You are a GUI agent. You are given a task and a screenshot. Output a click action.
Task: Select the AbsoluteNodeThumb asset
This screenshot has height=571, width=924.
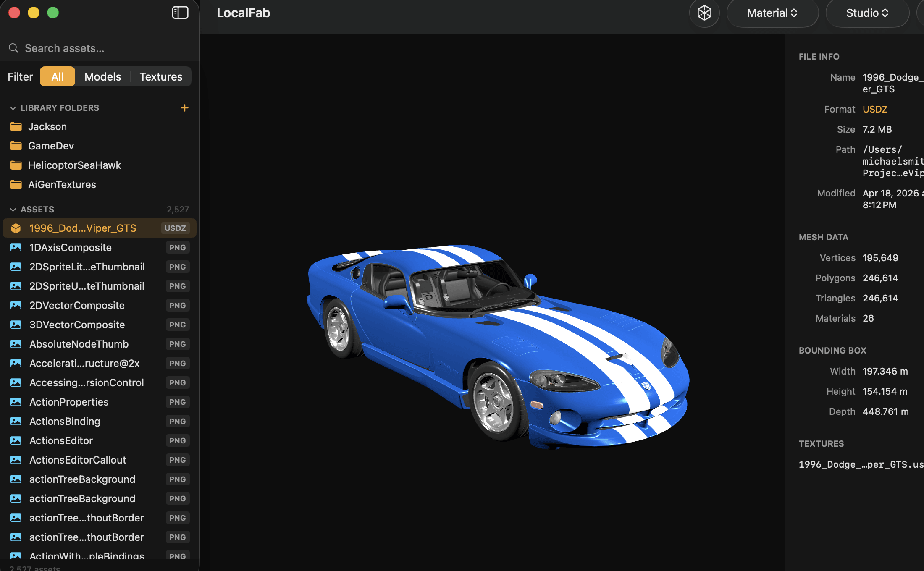100,344
